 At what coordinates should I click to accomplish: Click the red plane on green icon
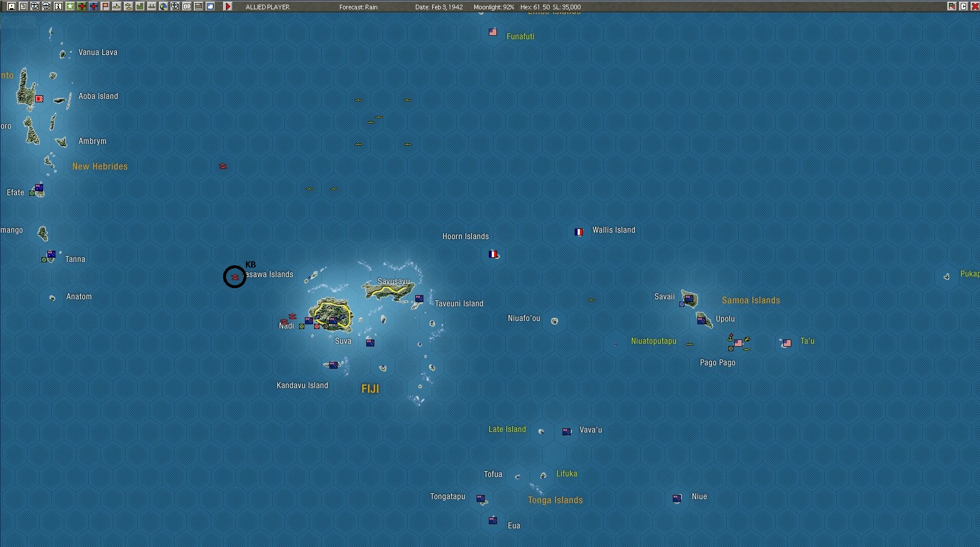coord(82,6)
